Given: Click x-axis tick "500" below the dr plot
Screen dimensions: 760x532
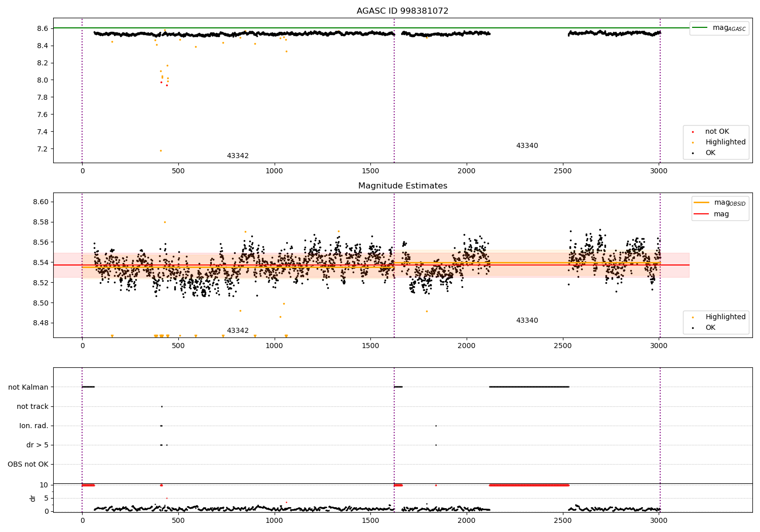Looking at the screenshot, I should (x=178, y=520).
